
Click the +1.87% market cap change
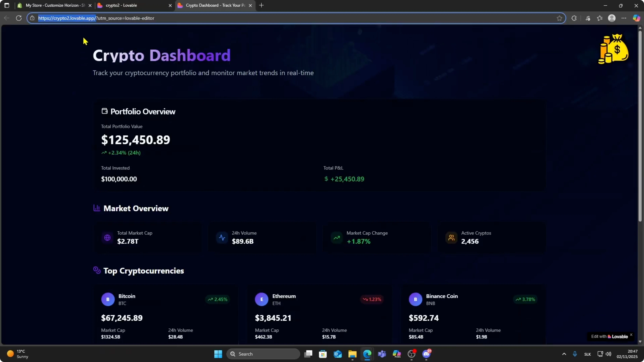[359, 241]
